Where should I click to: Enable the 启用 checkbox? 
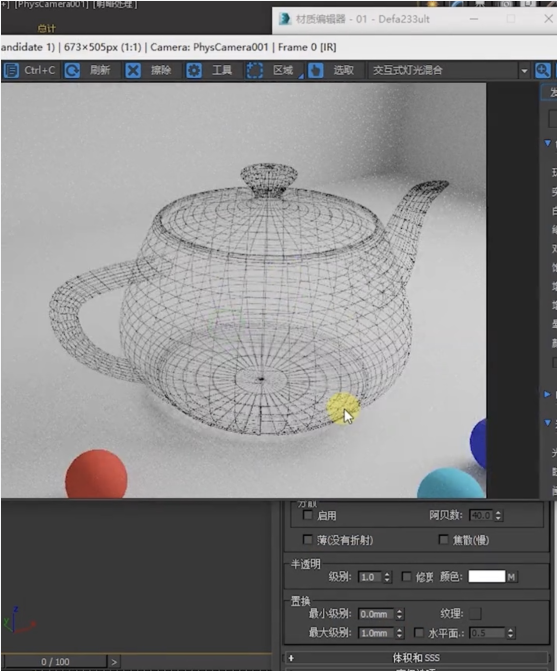click(x=308, y=515)
